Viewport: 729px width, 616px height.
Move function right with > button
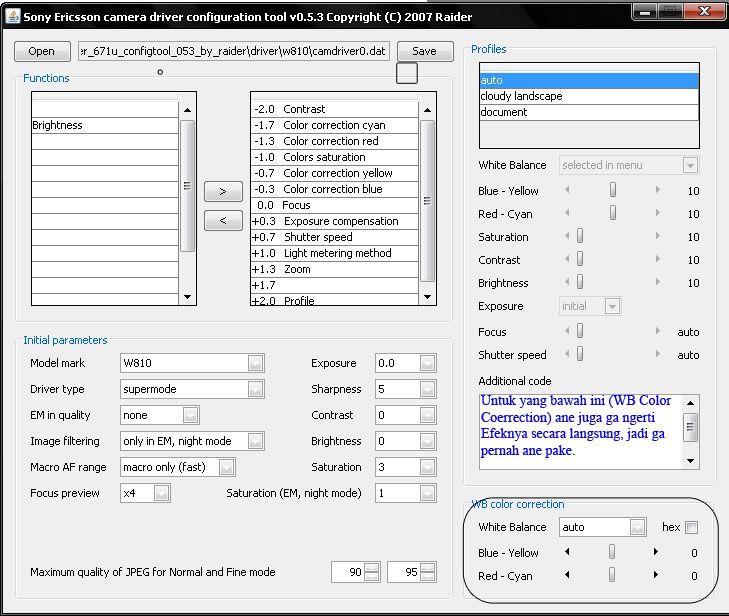[x=223, y=192]
